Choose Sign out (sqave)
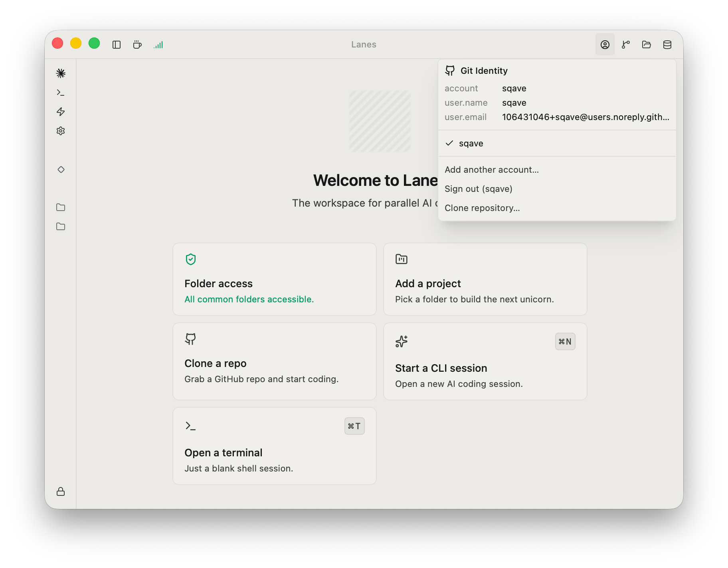 click(557, 189)
